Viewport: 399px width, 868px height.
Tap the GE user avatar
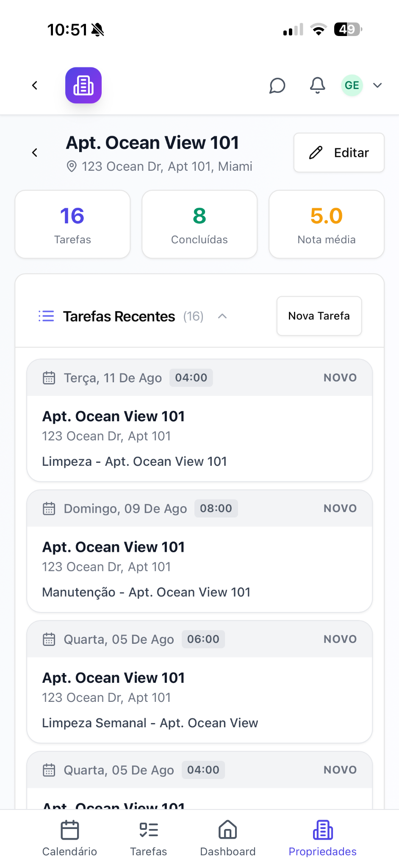(x=352, y=85)
